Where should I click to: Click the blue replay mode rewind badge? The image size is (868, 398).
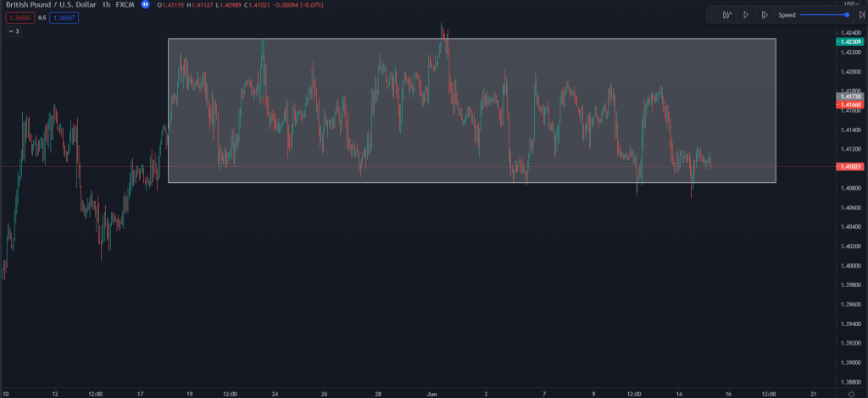145,5
